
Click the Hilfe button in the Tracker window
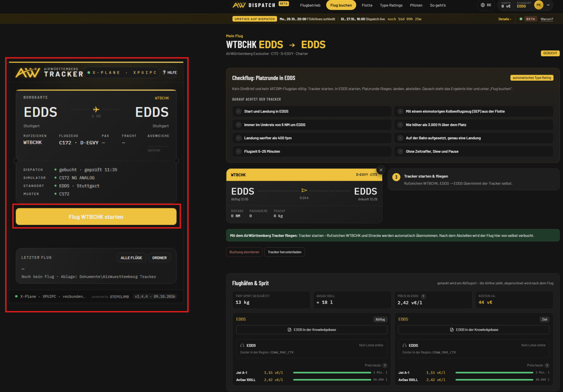pyautogui.click(x=170, y=72)
